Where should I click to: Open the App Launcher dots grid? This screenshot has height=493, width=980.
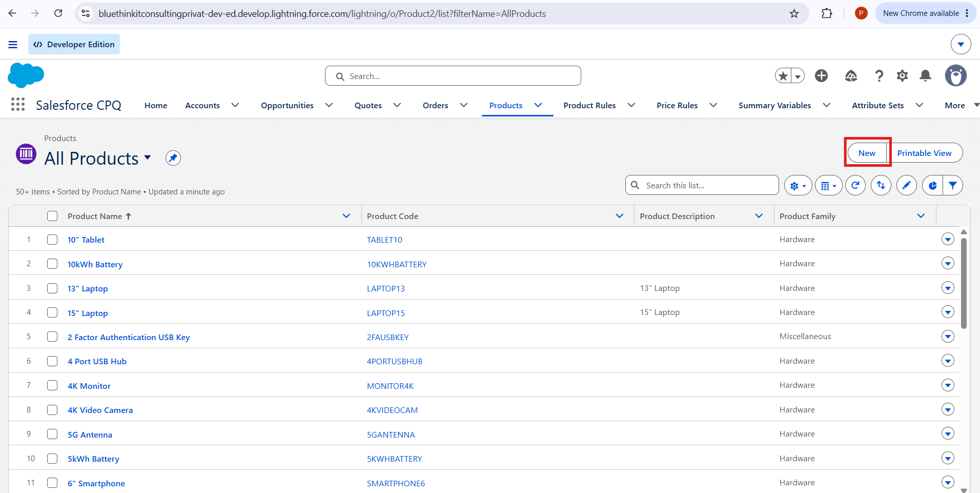point(18,105)
